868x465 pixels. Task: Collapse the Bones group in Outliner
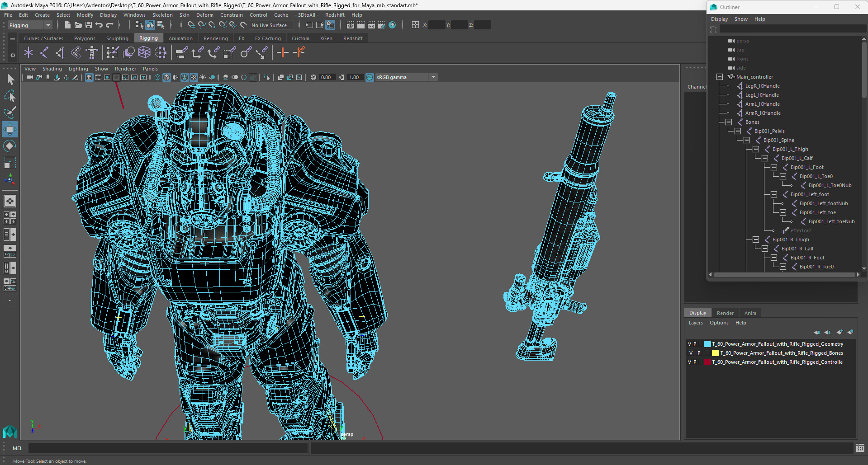(x=729, y=122)
